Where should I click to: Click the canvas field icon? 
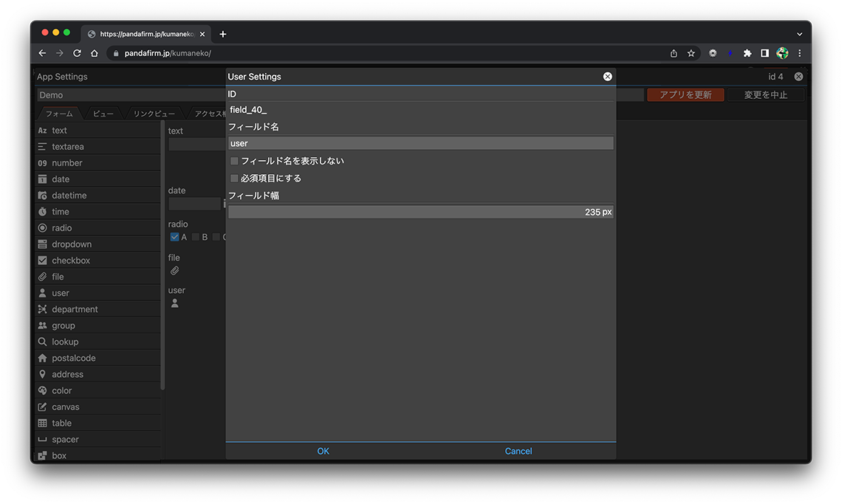42,407
